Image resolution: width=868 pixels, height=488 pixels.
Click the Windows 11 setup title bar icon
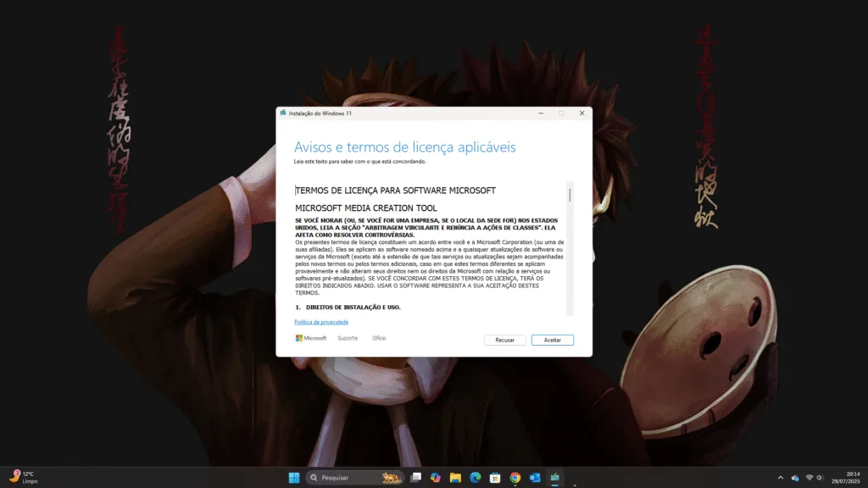pyautogui.click(x=283, y=113)
